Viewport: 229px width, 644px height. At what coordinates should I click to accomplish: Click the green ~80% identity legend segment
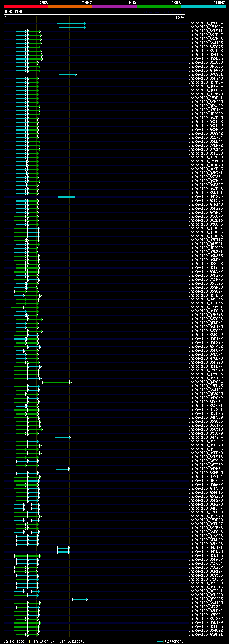[x=159, y=6]
